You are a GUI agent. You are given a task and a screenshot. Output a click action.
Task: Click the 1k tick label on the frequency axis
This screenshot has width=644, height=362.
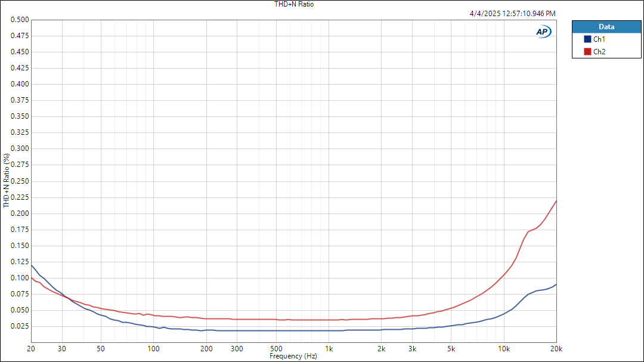tap(329, 348)
